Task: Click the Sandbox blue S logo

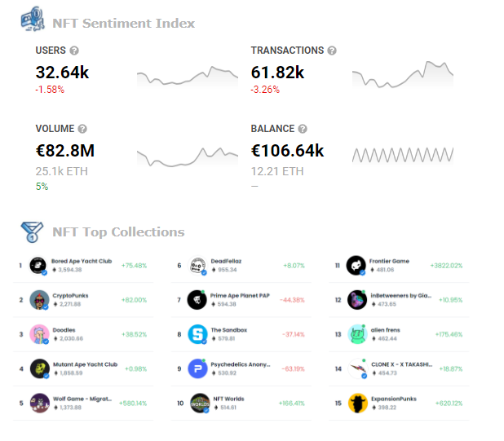Action: click(197, 334)
